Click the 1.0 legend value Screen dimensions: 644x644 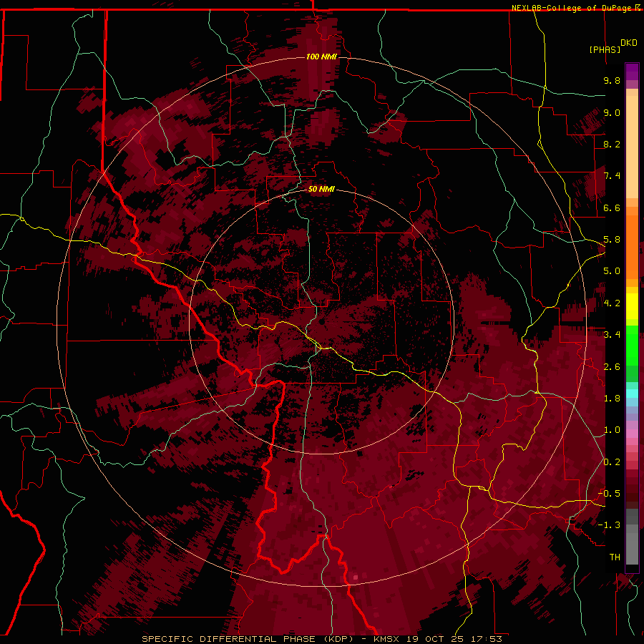[x=612, y=430]
